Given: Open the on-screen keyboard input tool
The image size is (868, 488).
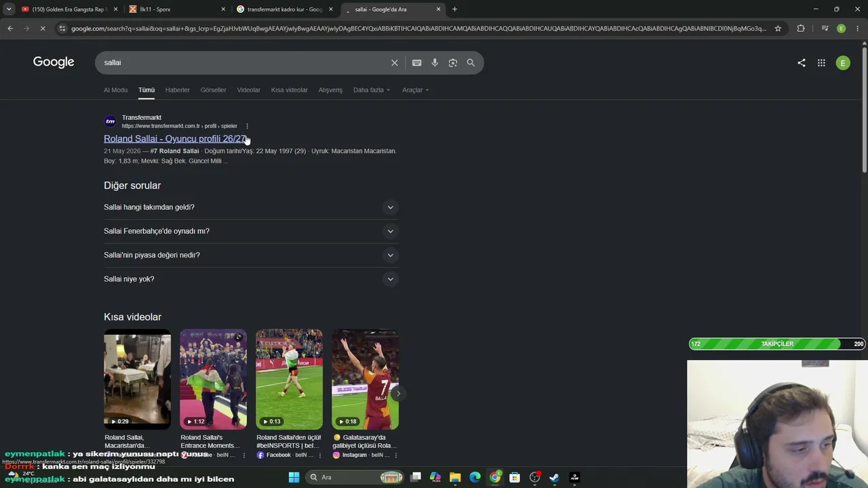Looking at the screenshot, I should [x=417, y=62].
